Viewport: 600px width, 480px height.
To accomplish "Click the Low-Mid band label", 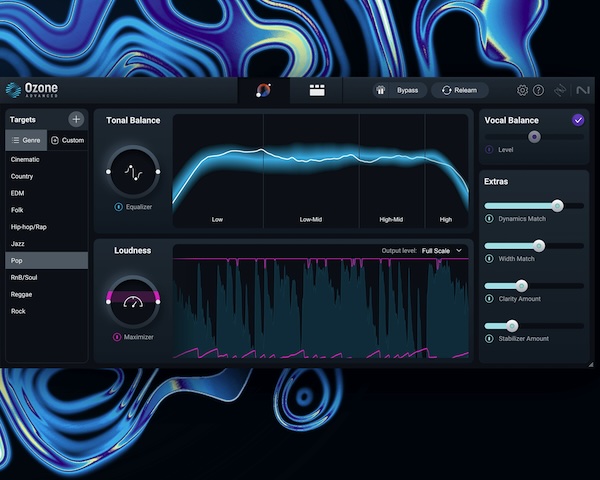I will pyautogui.click(x=311, y=219).
